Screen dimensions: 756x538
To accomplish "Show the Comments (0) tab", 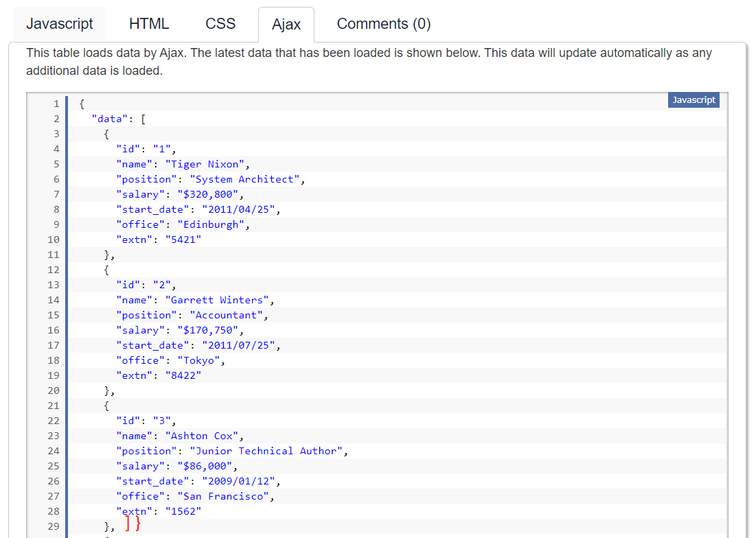I will click(384, 24).
